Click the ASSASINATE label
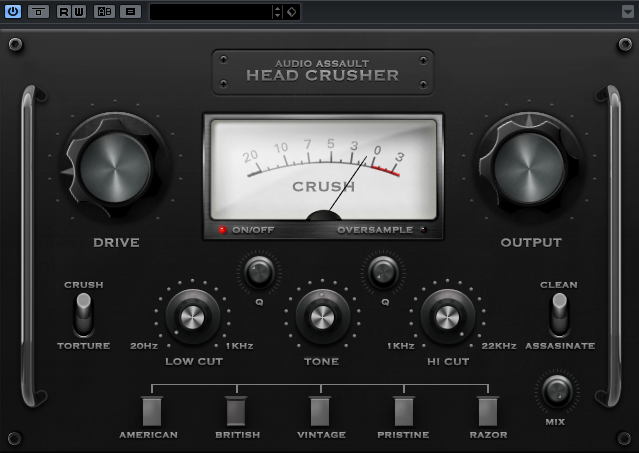 [560, 346]
